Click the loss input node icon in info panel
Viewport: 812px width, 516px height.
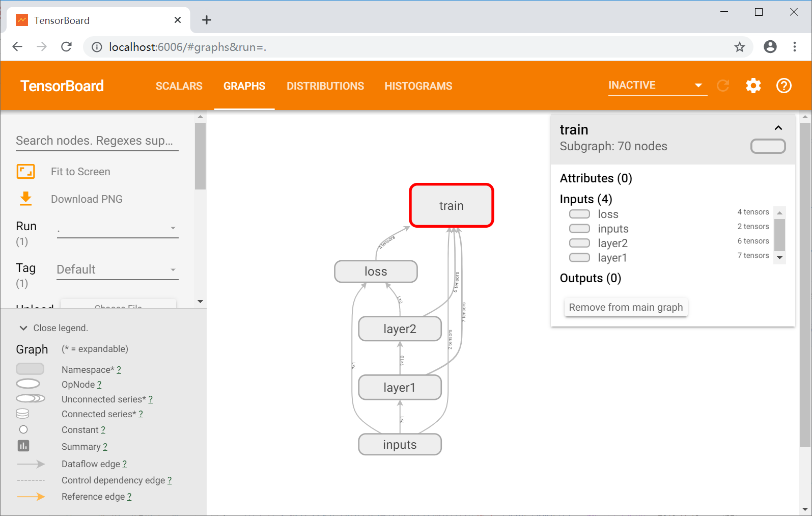(579, 214)
